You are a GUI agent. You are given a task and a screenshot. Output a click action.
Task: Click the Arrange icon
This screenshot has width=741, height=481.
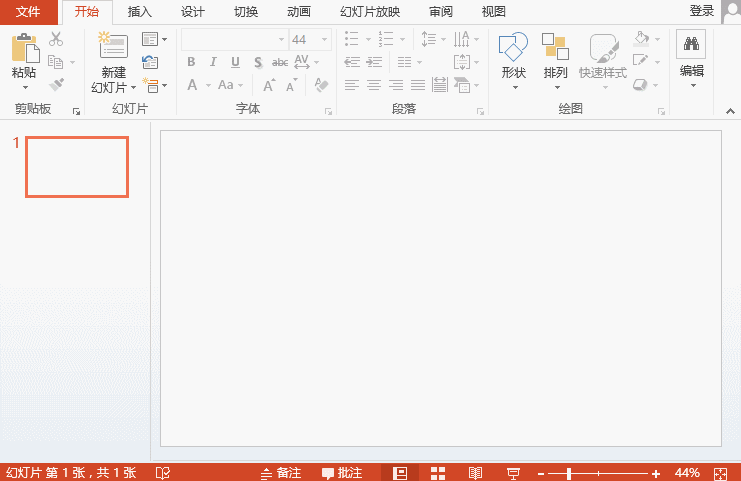pyautogui.click(x=555, y=47)
